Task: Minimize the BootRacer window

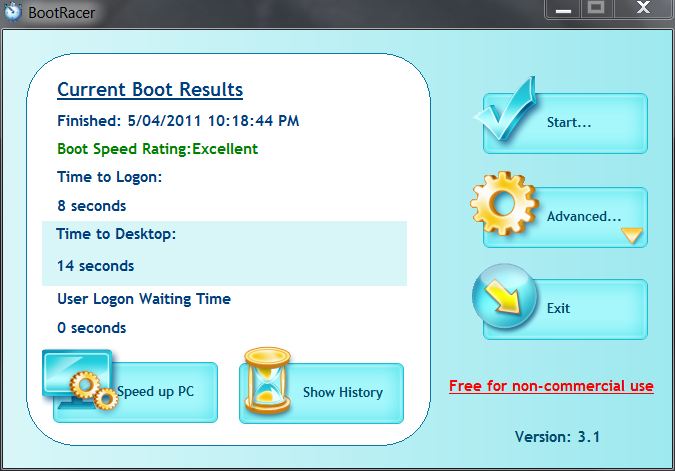Action: pyautogui.click(x=563, y=9)
